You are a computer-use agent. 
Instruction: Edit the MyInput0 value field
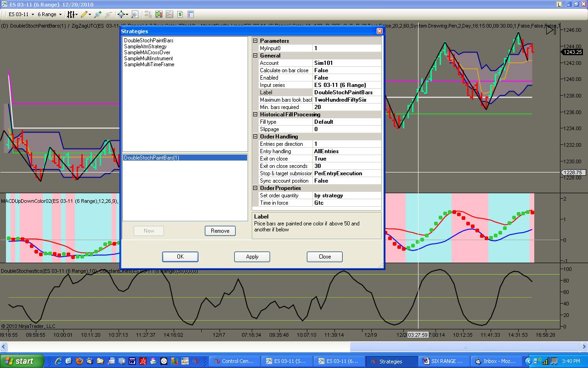click(x=347, y=48)
